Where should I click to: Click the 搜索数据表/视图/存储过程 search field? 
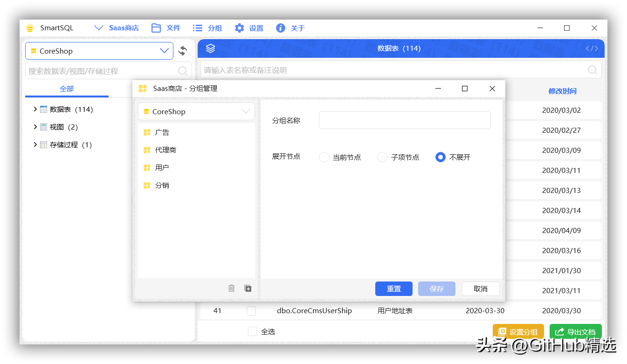(x=109, y=71)
